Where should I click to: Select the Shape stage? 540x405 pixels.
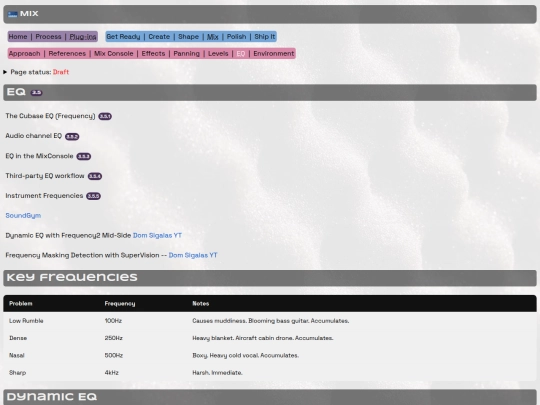coord(188,37)
